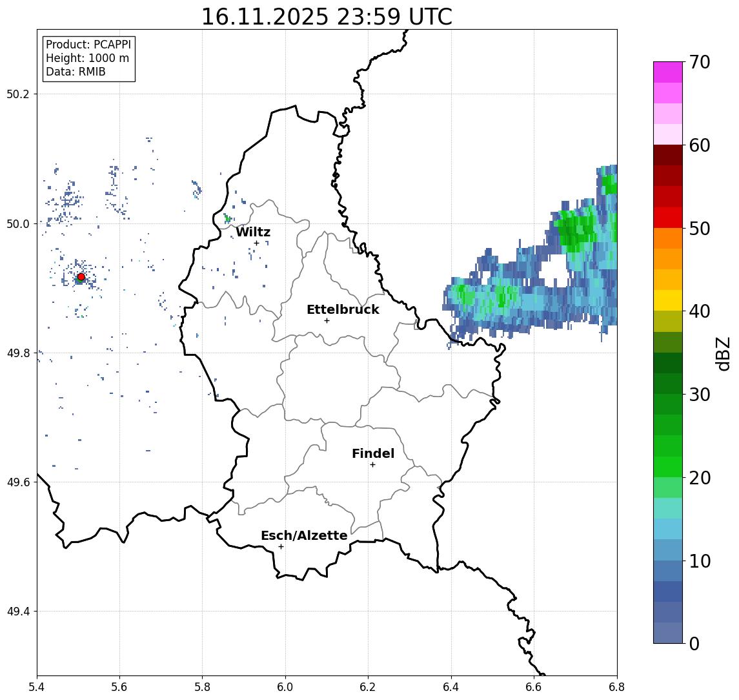
Task: Click the small green echo northwest of Wiltz
Action: [228, 218]
